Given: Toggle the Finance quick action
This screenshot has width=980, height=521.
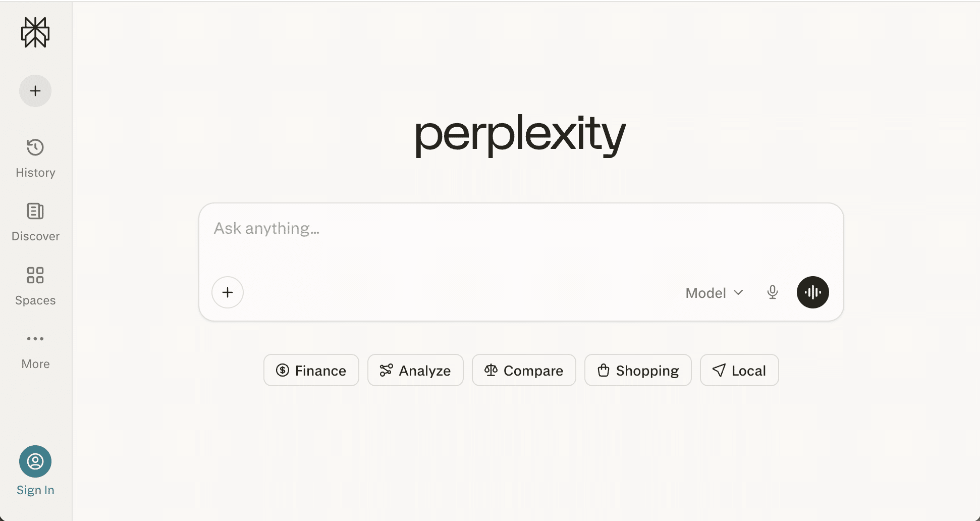Looking at the screenshot, I should click(x=311, y=370).
